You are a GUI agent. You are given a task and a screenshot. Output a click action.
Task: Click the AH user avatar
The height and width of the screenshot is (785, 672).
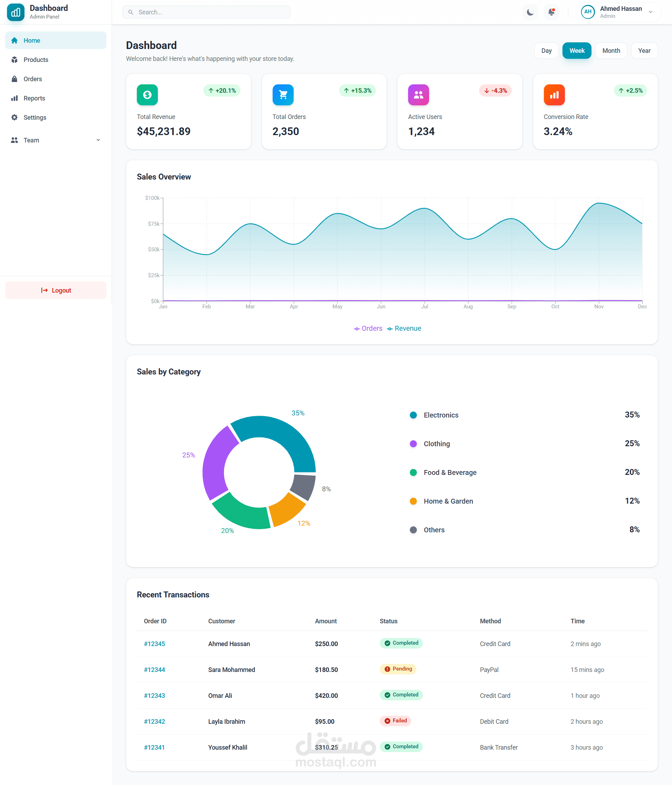588,12
